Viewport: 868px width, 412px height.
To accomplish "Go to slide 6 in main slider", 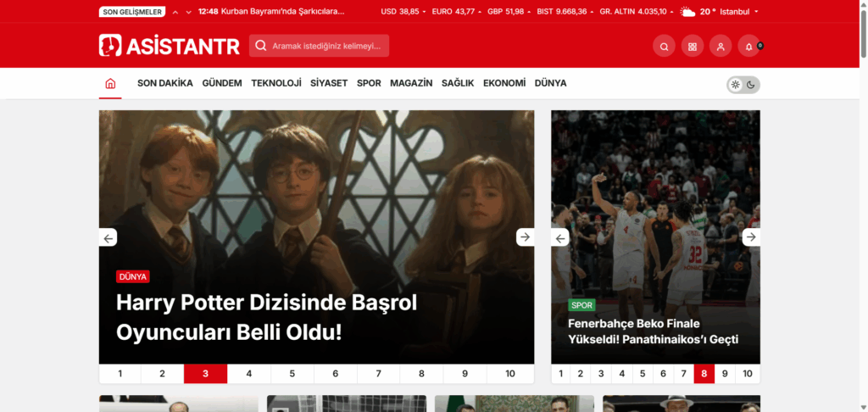I will [x=336, y=374].
